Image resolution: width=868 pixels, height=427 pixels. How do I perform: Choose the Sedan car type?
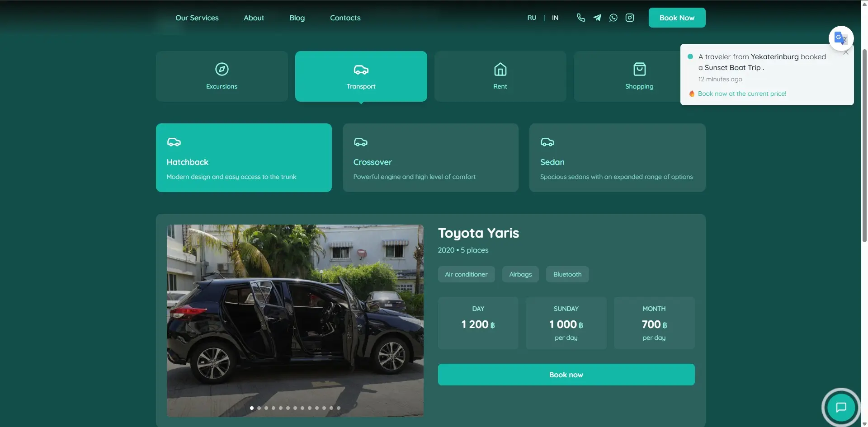point(618,158)
